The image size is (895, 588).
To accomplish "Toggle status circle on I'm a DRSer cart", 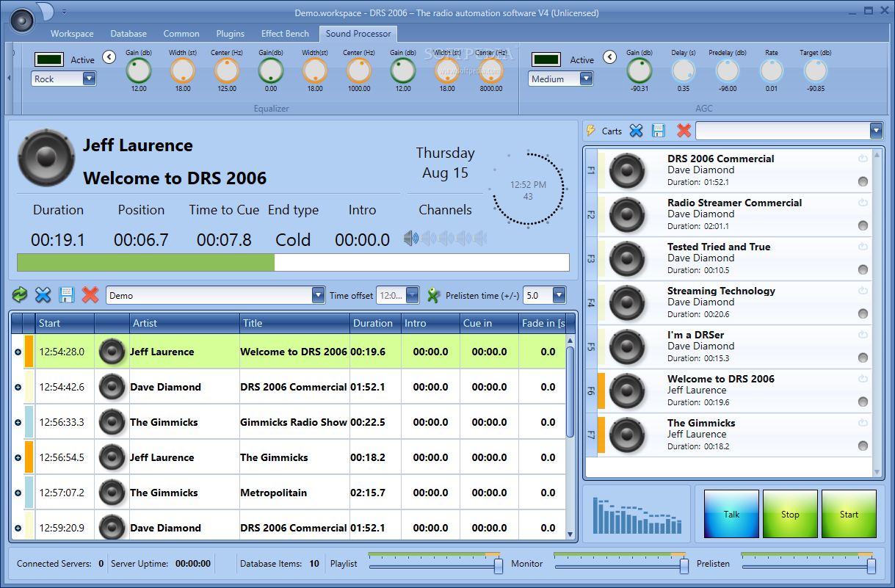I will 863,358.
